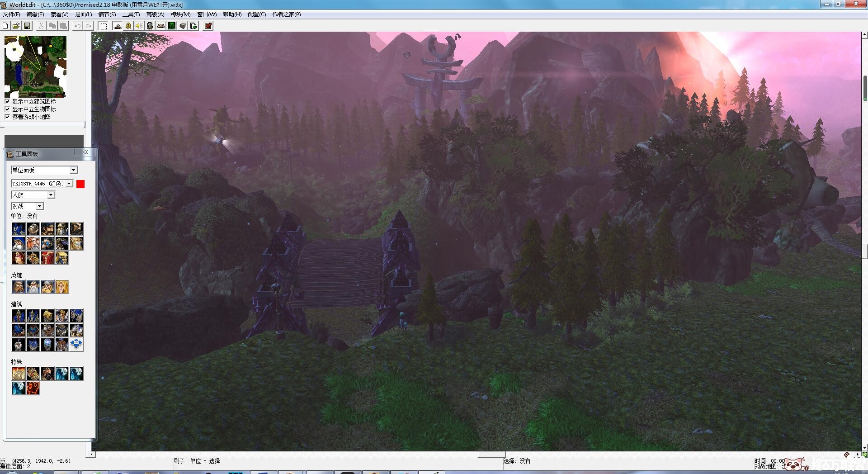Uncheck 察看游戏小地图 checkbox
Image resolution: width=868 pixels, height=474 pixels.
click(7, 117)
